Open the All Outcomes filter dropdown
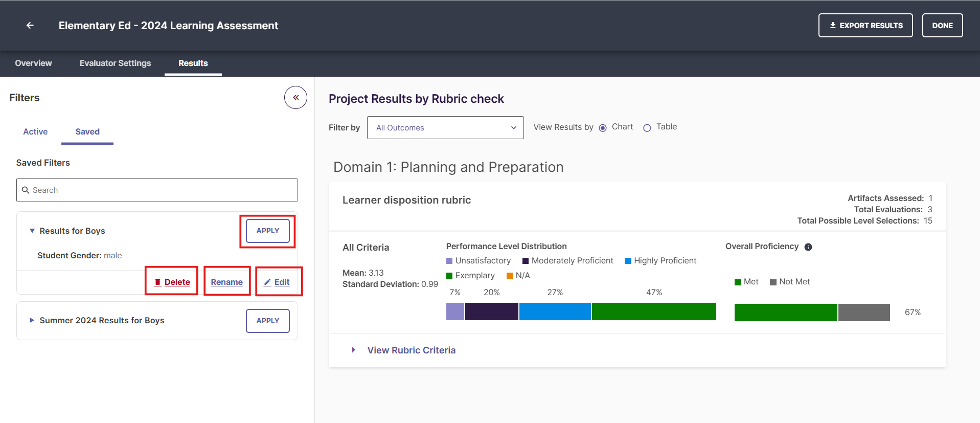 tap(445, 128)
